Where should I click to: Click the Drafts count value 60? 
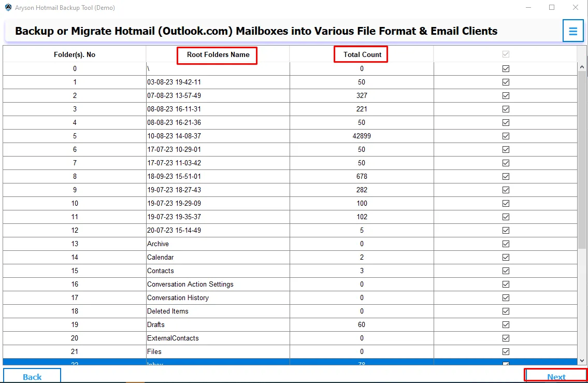pos(362,325)
